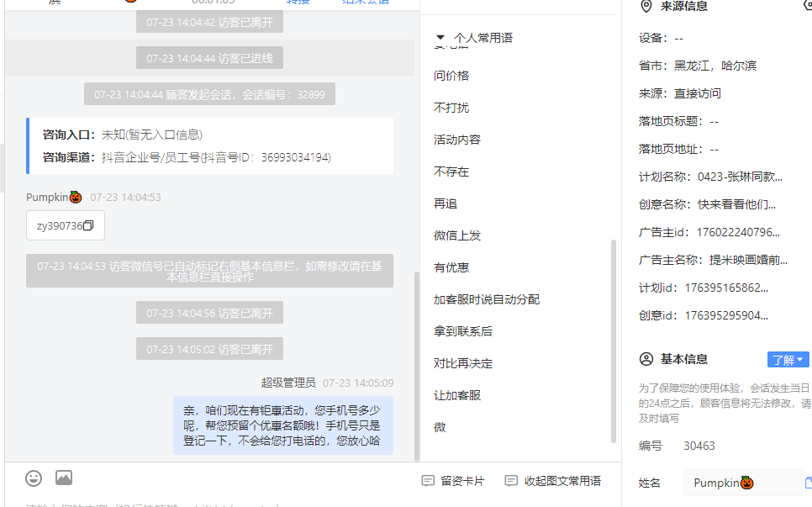The image size is (812, 507).
Task: Click the zy390736 message bubble
Action: click(66, 225)
